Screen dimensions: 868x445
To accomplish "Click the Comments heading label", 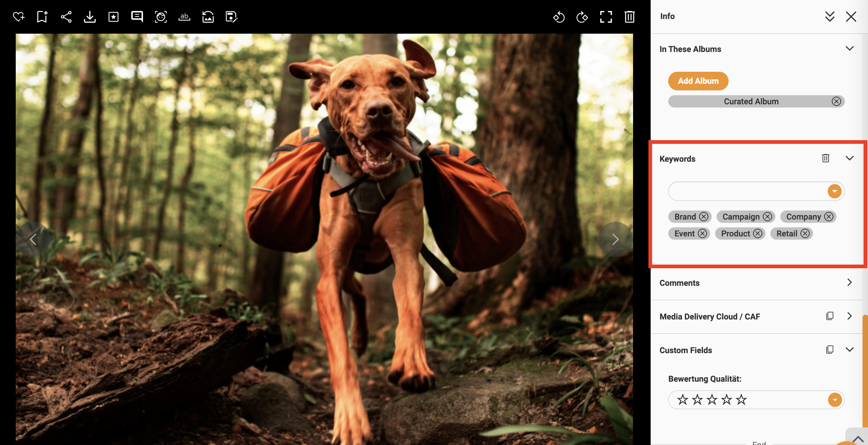I will 679,283.
